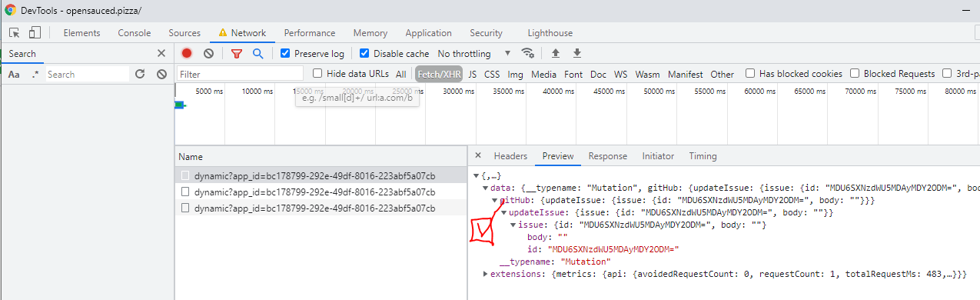Filter by JS requests
Viewport: 980px width, 300px height.
coord(473,75)
